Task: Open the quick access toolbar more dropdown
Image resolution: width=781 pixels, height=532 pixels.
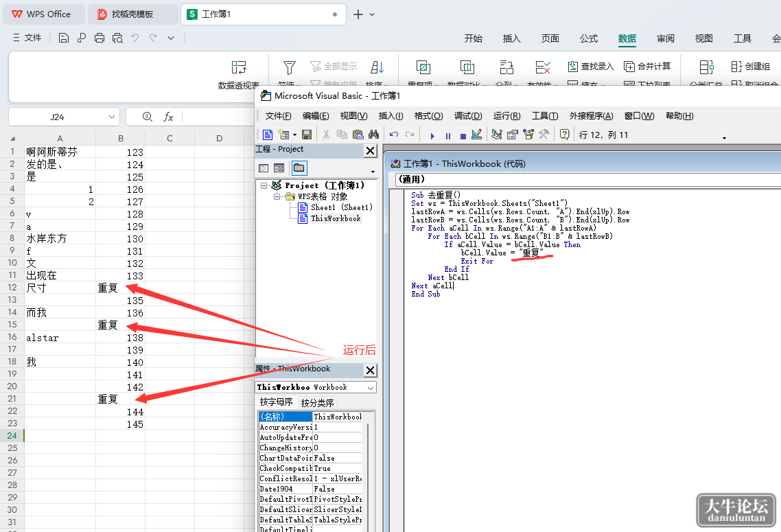Action: 171,38
